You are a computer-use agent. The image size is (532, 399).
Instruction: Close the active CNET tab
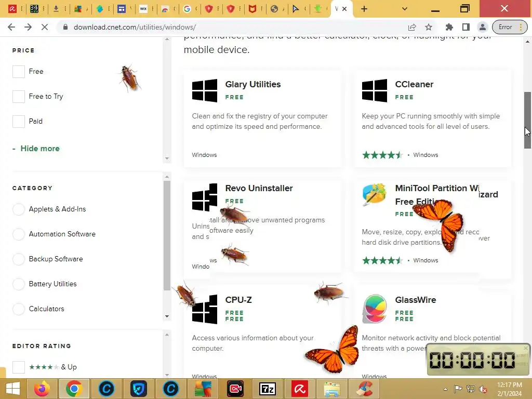point(344,9)
